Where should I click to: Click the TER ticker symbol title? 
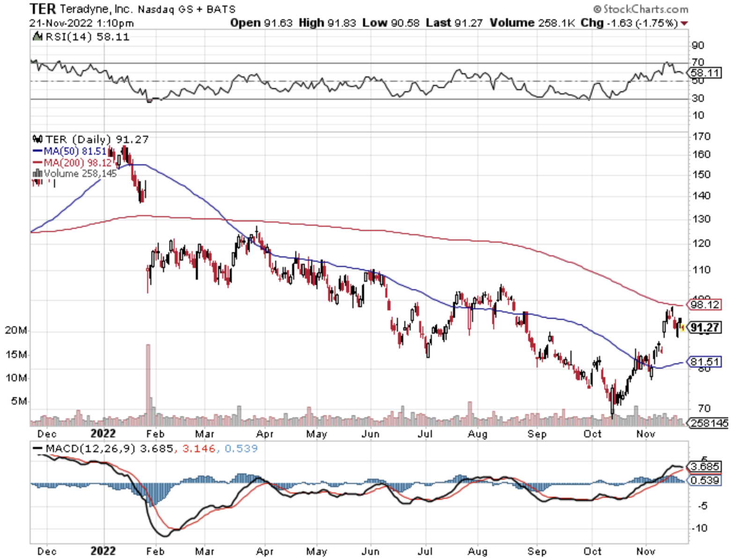[x=43, y=9]
